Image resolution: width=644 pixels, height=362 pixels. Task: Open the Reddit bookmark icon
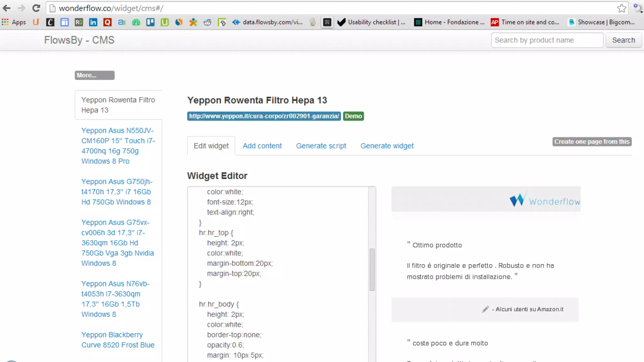pyautogui.click(x=207, y=22)
